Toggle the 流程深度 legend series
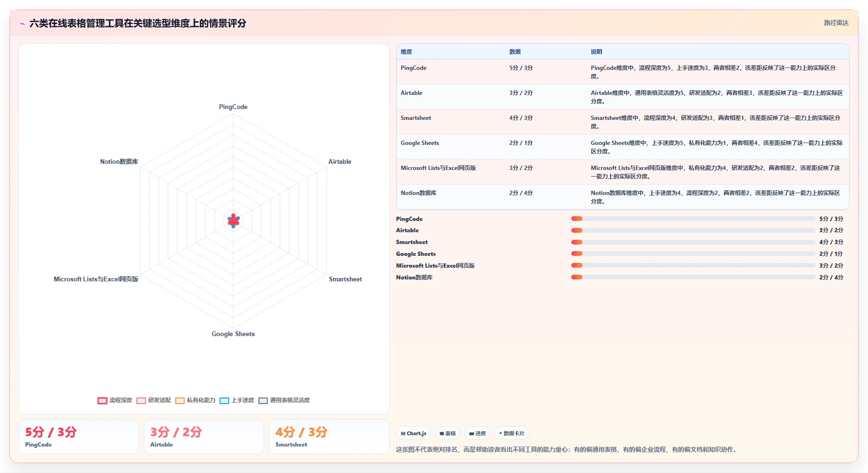868x473 pixels. 115,400
